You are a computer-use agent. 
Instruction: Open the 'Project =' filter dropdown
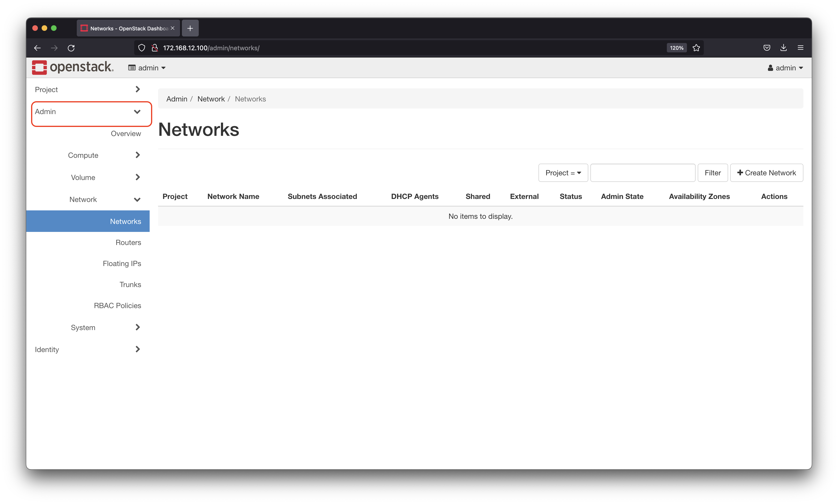point(563,173)
